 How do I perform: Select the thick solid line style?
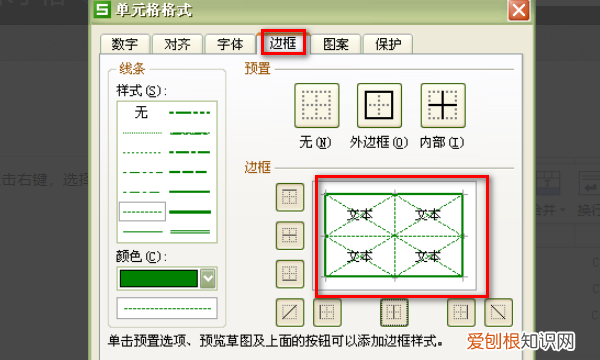pos(190,212)
